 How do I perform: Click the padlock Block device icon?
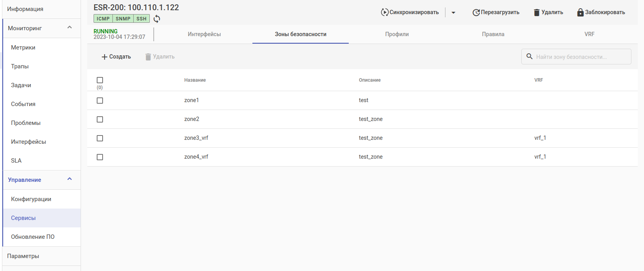click(x=580, y=13)
